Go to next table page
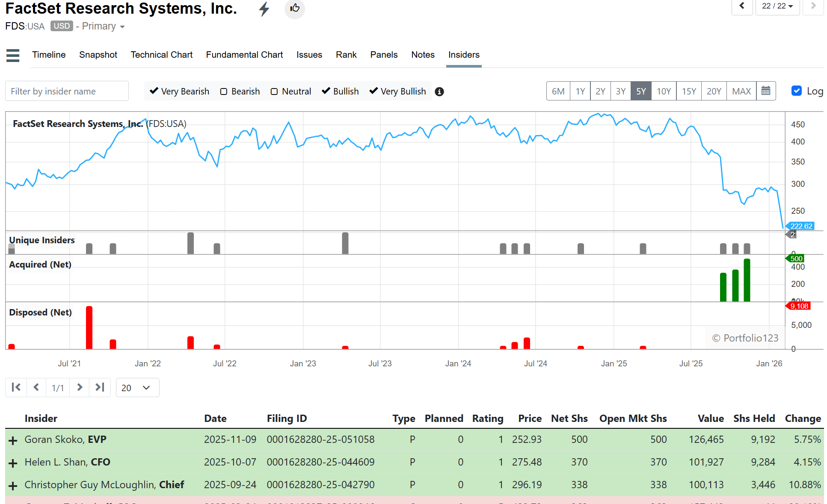This screenshot has height=504, width=827. pyautogui.click(x=80, y=387)
